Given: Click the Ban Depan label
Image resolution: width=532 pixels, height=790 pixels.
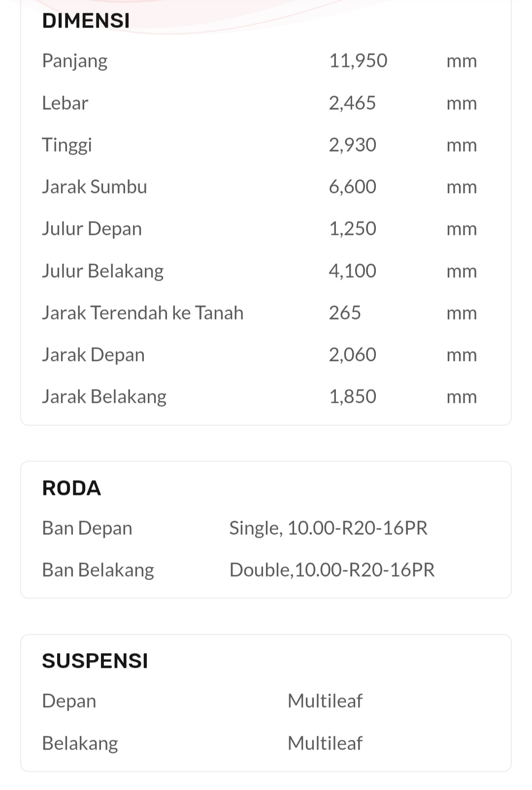Looking at the screenshot, I should [87, 528].
